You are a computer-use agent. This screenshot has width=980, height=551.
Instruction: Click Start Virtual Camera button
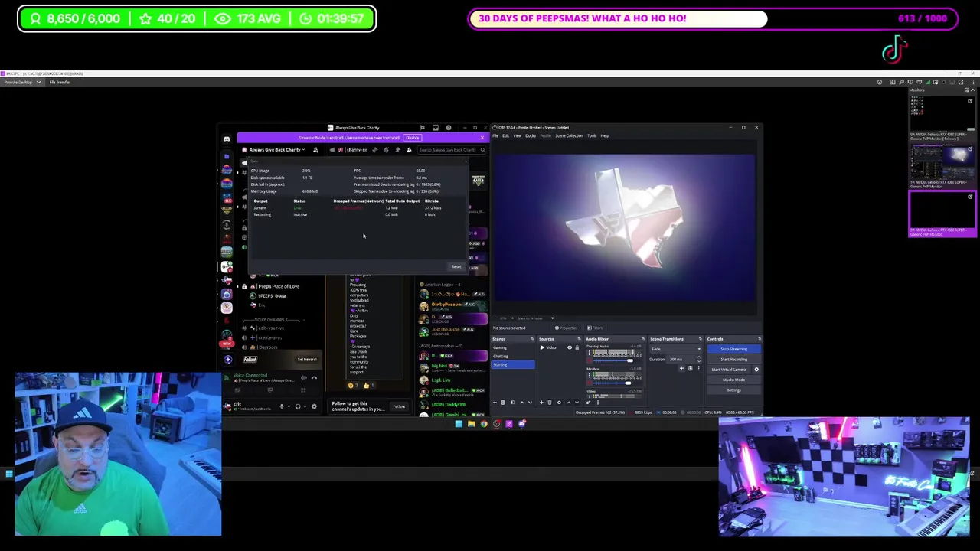coord(729,370)
